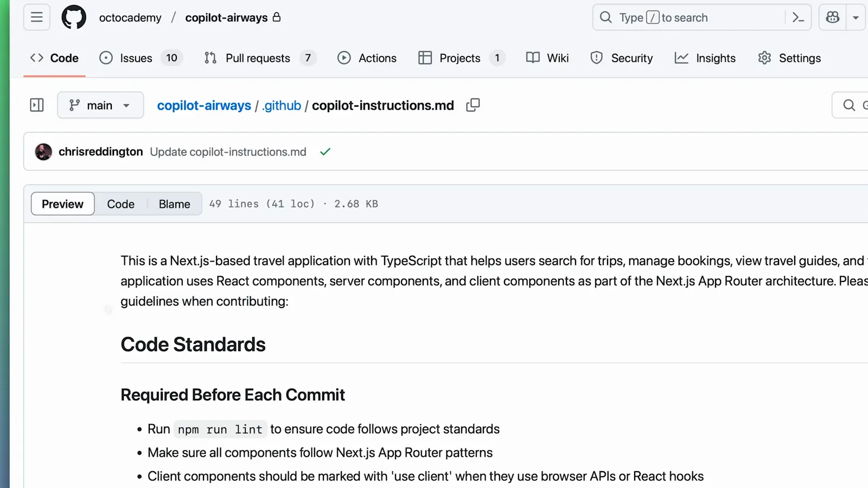The height and width of the screenshot is (488, 868).
Task: Click the '49 lines (41 loc)' file info
Action: tap(262, 204)
